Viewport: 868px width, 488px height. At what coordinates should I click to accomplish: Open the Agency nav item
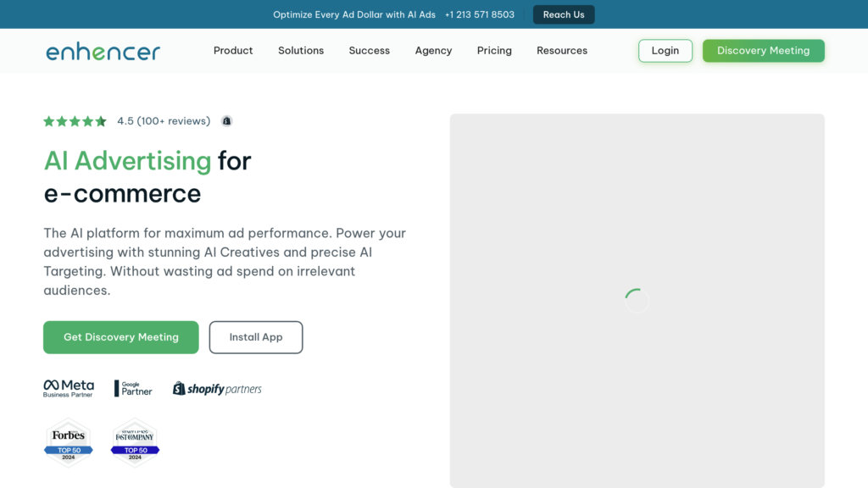point(433,51)
